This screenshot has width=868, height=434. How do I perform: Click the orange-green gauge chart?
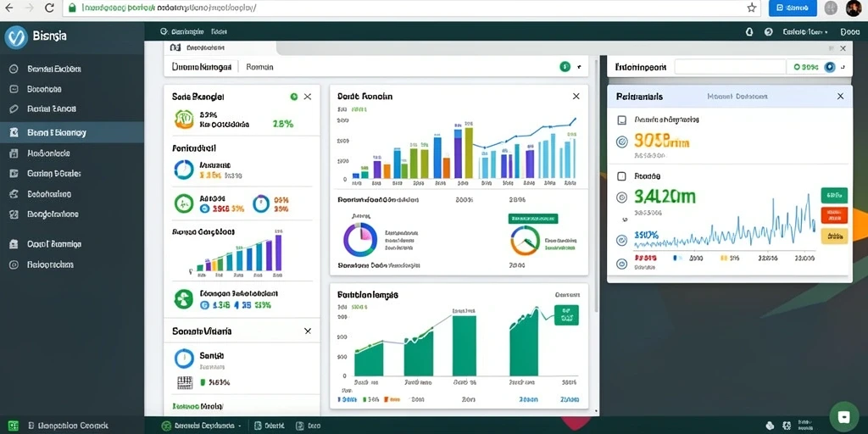pos(525,241)
